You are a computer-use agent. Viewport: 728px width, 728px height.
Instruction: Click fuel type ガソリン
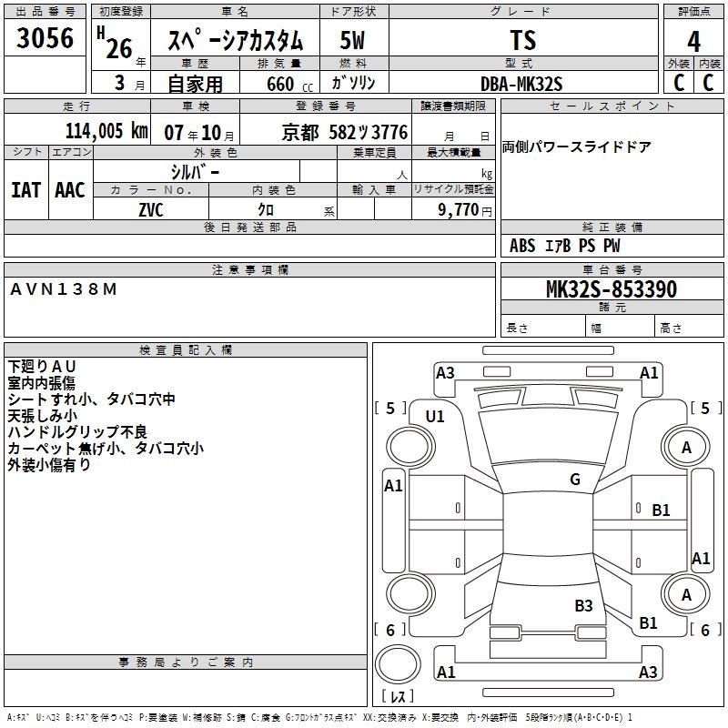click(x=353, y=83)
